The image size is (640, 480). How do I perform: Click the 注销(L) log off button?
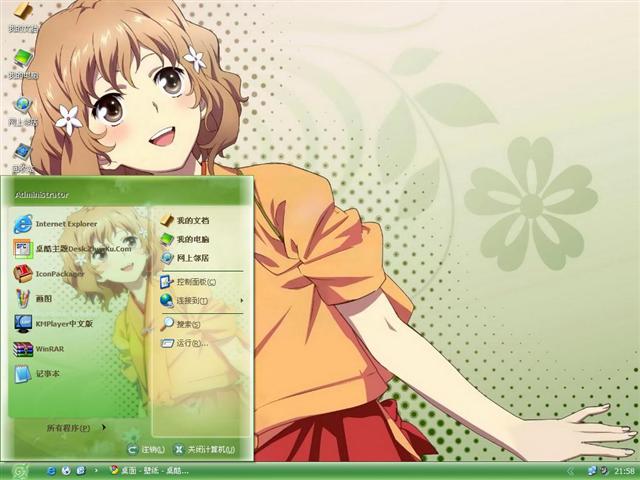click(146, 450)
